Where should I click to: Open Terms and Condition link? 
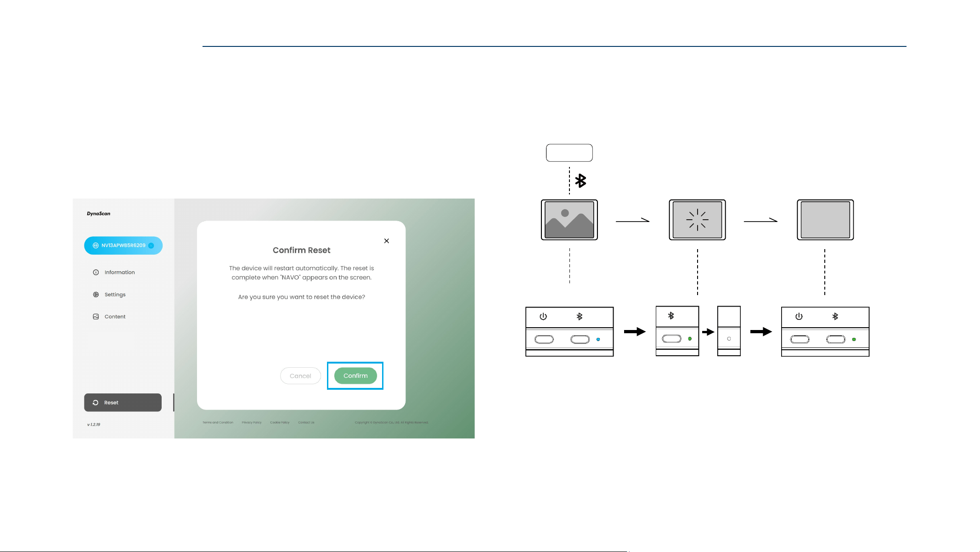coord(218,422)
